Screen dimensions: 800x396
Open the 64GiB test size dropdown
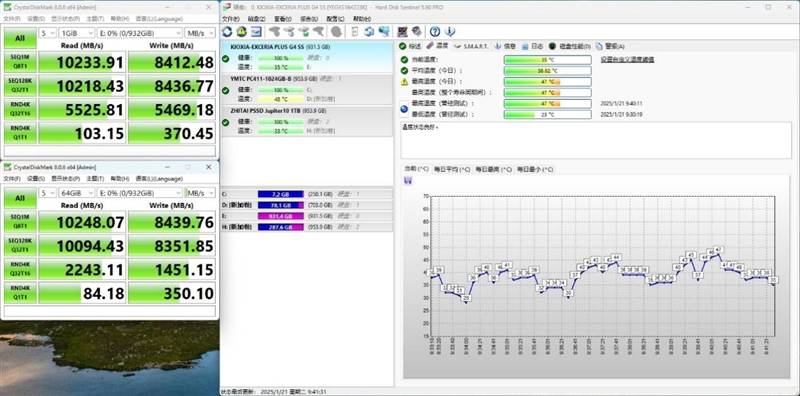pos(77,193)
